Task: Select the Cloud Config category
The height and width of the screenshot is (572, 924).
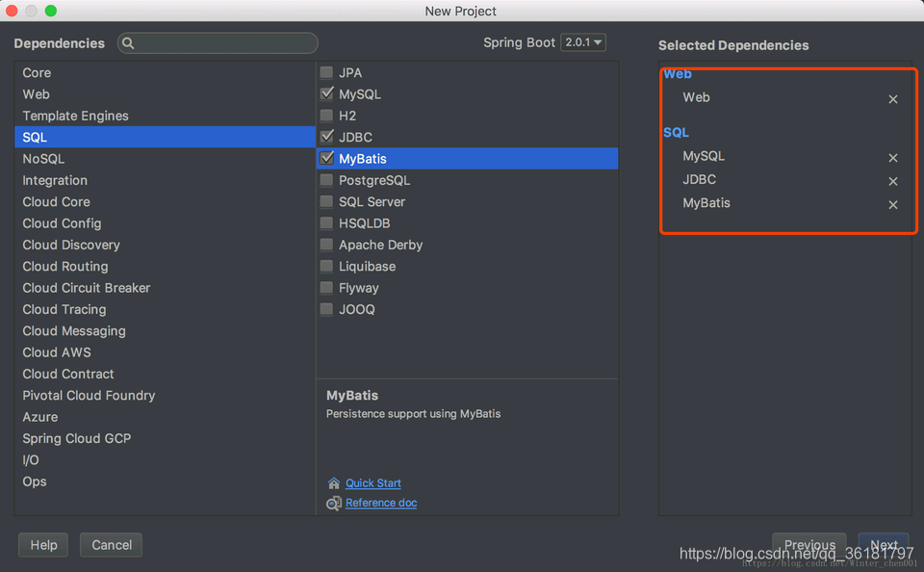Action: tap(165, 223)
